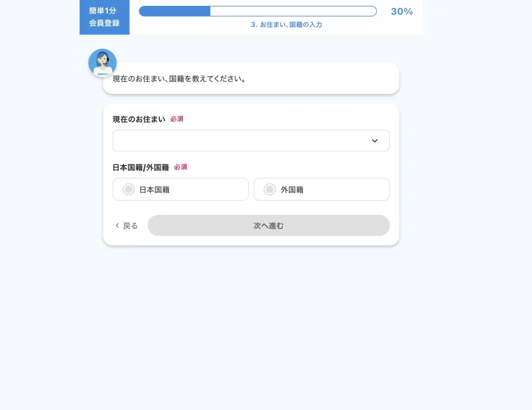Choose the 外国籍 option box label

tap(292, 190)
